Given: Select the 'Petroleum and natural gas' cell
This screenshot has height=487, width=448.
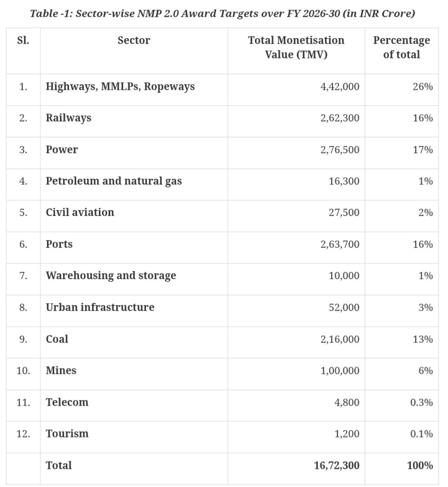Looking at the screenshot, I should click(114, 181).
